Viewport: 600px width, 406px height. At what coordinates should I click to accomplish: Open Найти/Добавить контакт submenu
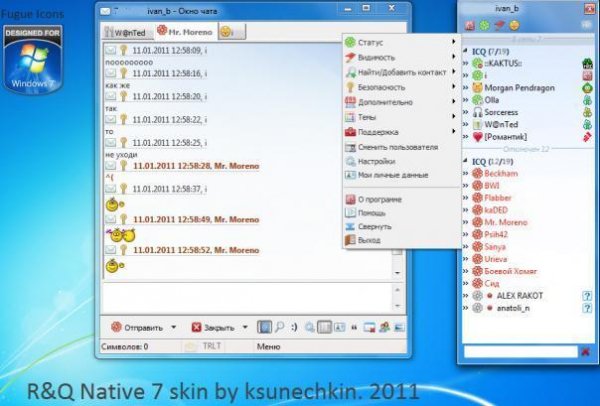(x=401, y=72)
